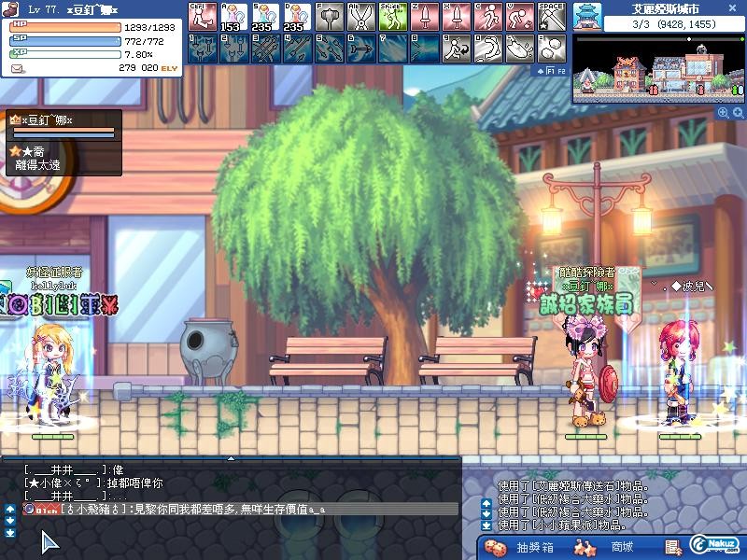
Task: Use the backstep skill in slot 9
Action: (x=457, y=49)
